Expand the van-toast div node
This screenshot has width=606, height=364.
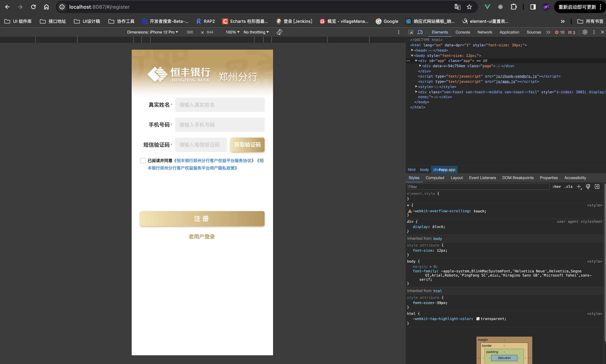point(416,92)
